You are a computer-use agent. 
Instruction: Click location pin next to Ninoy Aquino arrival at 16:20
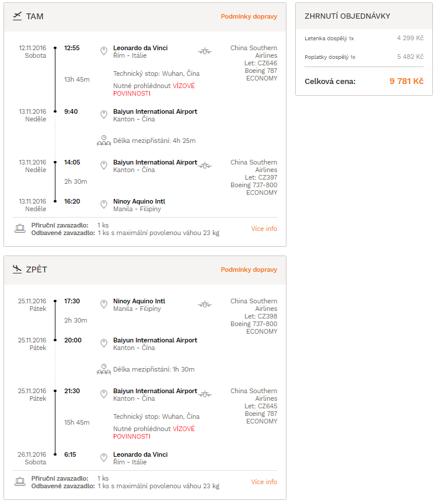pos(103,204)
